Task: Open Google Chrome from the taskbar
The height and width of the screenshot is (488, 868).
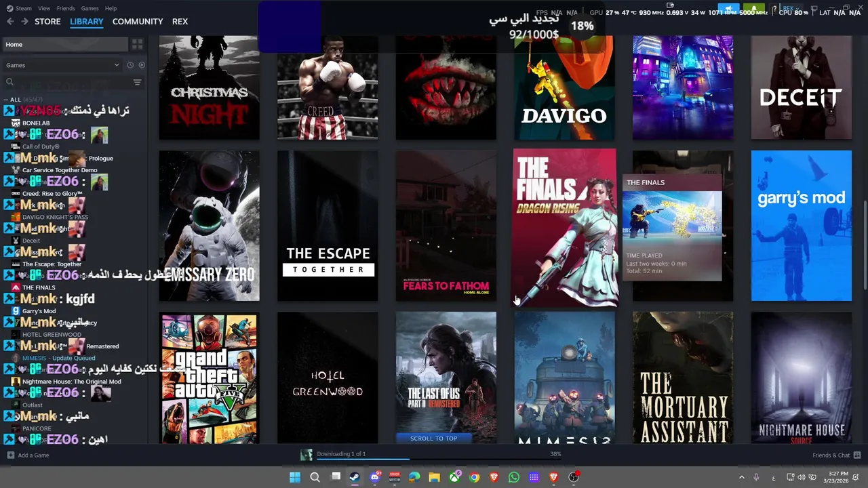Action: 474,477
